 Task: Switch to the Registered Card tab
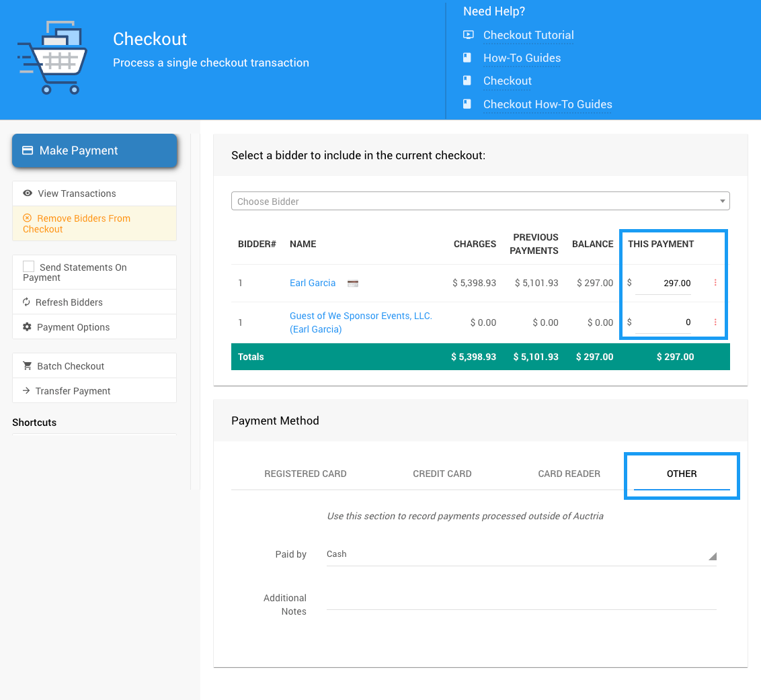click(x=305, y=474)
